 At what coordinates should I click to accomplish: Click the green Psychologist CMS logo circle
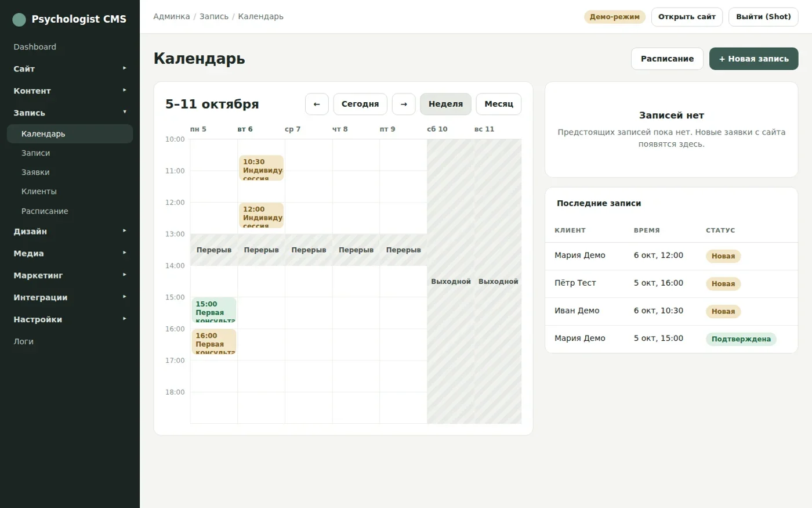(x=19, y=20)
